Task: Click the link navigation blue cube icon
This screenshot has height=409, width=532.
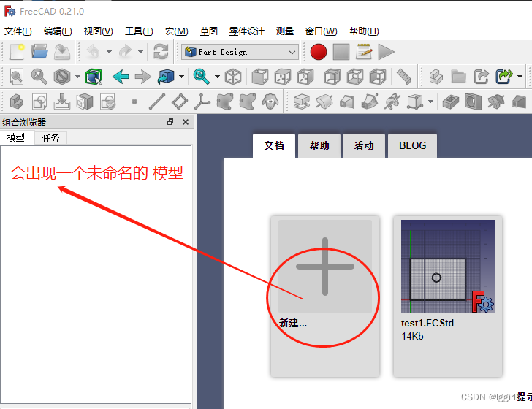Action: pyautogui.click(x=166, y=77)
